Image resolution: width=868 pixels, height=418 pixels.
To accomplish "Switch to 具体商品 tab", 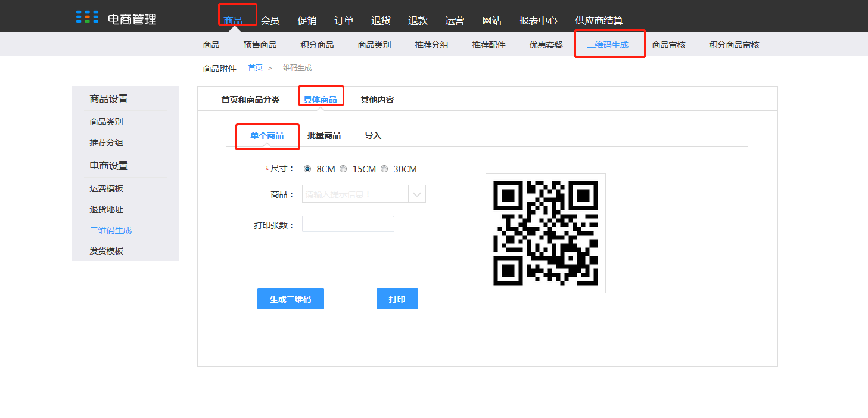I will coord(320,100).
